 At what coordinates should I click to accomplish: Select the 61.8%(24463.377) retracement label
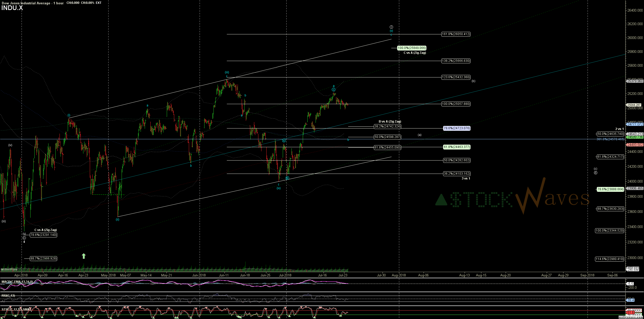[457, 147]
